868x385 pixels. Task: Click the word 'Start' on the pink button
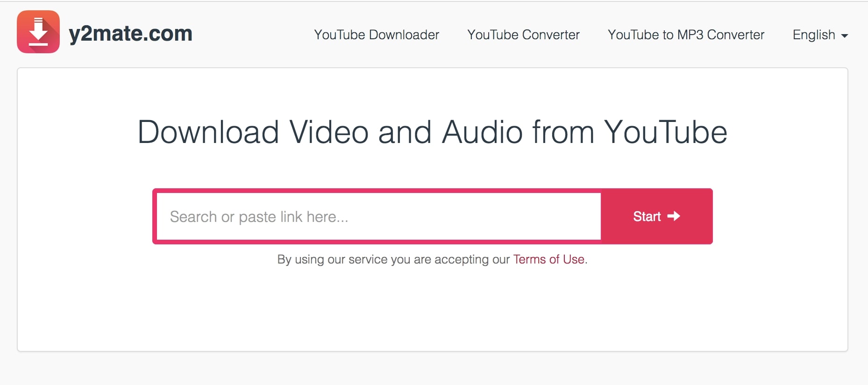pyautogui.click(x=647, y=216)
